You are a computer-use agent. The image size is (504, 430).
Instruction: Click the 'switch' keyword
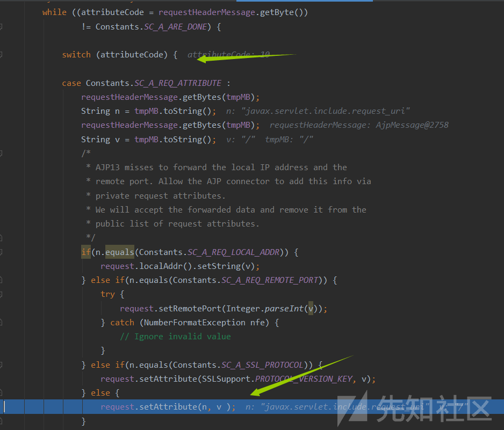click(x=76, y=55)
